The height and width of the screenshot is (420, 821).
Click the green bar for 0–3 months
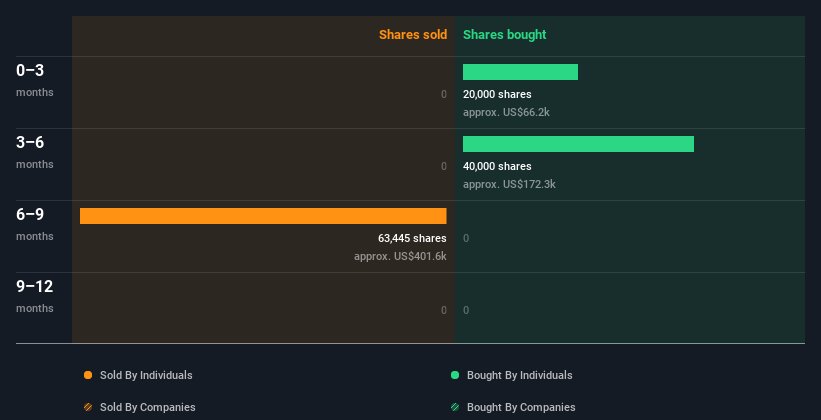pyautogui.click(x=520, y=72)
